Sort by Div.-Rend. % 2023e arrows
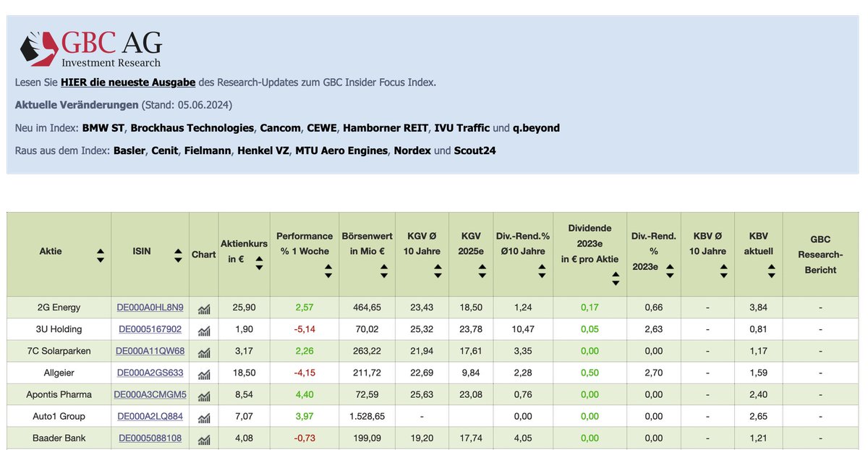This screenshot has width=868, height=450. coord(670,270)
